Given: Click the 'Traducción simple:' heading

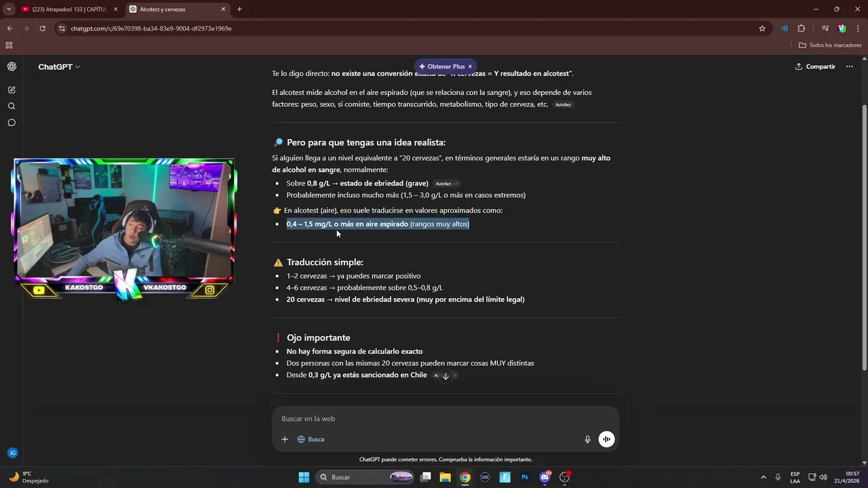Looking at the screenshot, I should pos(325,262).
